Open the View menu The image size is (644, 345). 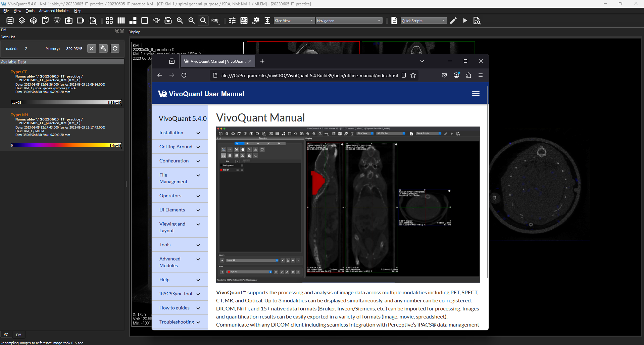pos(17,11)
